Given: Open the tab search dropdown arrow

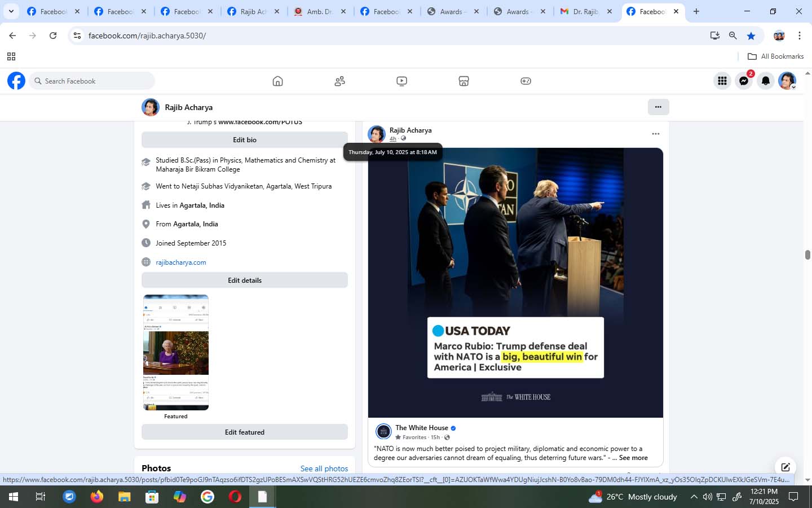Looking at the screenshot, I should 11,11.
